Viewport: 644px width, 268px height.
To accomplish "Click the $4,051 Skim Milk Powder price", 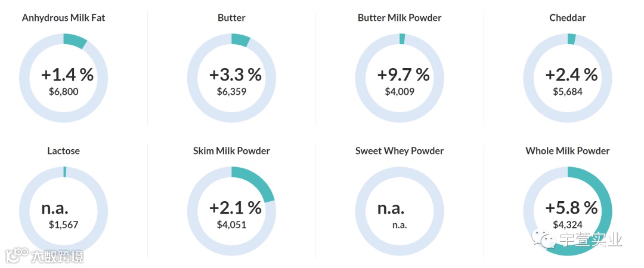I will [231, 224].
